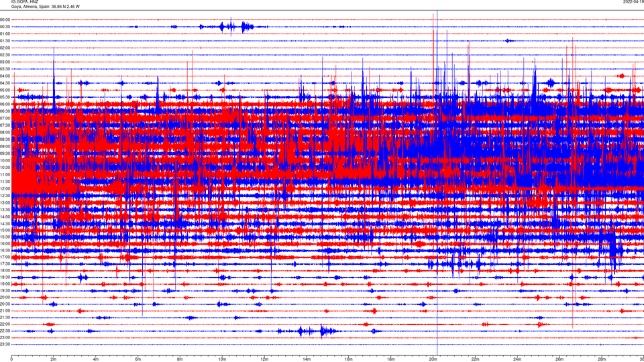Image resolution: width=644 pixels, height=362 pixels.
Task: Pick the 06:30 row label
Action: (x=5, y=111)
